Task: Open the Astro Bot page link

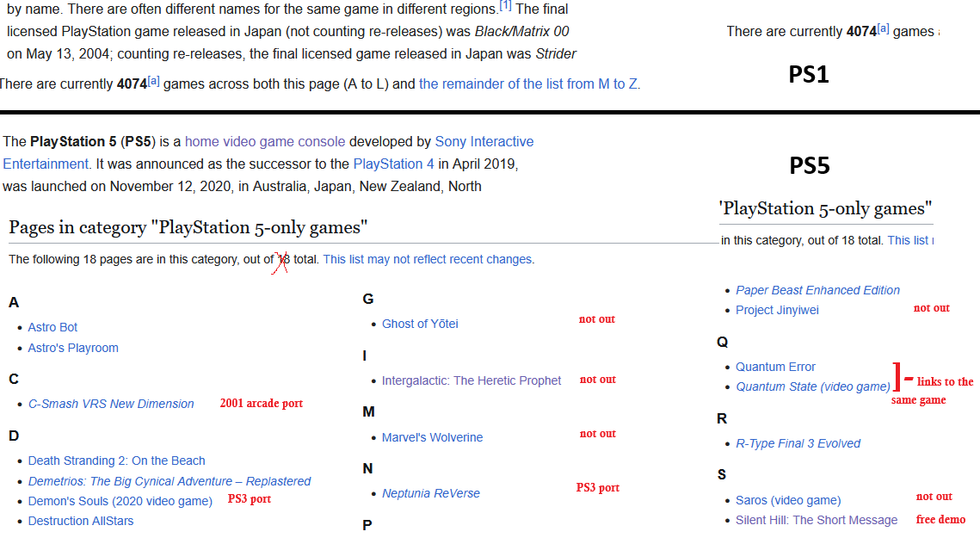Action: click(52, 327)
